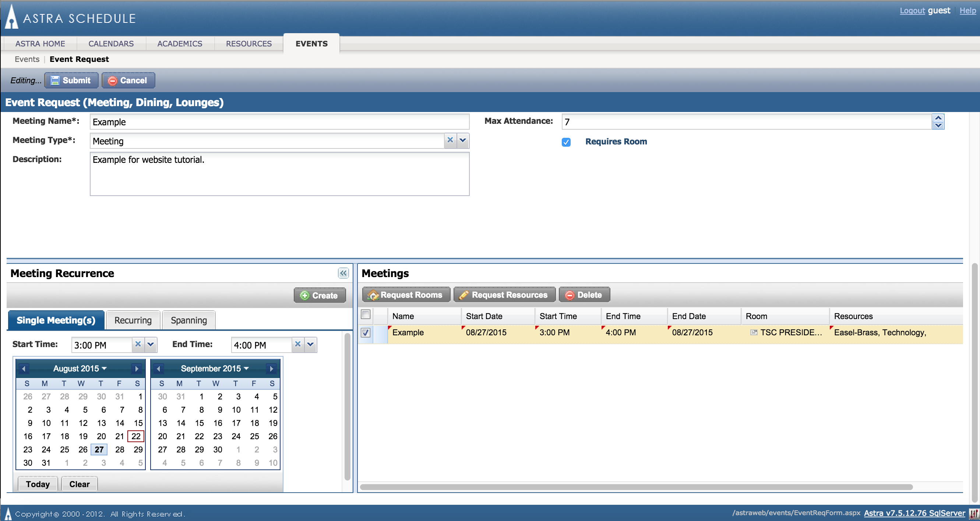Click the Meeting Name input field
Viewport: 980px width, 521px height.
pos(280,122)
